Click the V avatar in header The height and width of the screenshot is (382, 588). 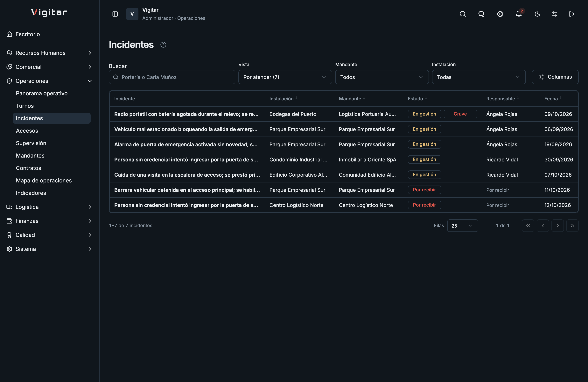click(132, 14)
